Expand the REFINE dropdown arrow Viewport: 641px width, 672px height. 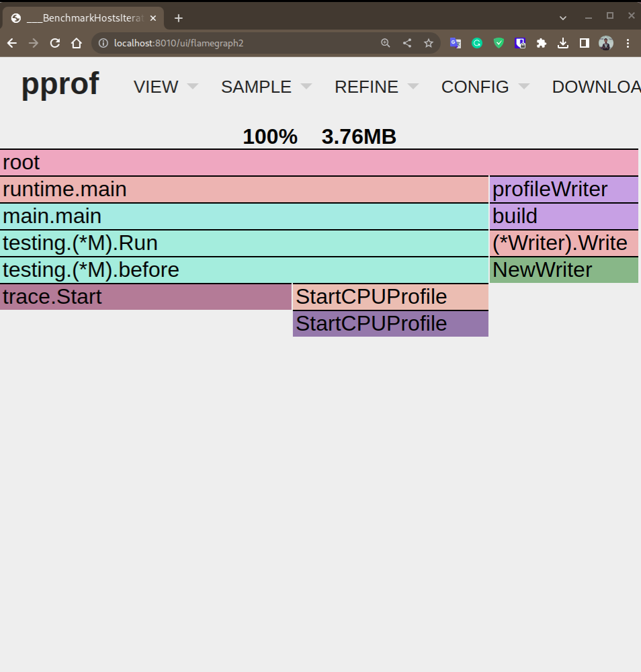413,87
